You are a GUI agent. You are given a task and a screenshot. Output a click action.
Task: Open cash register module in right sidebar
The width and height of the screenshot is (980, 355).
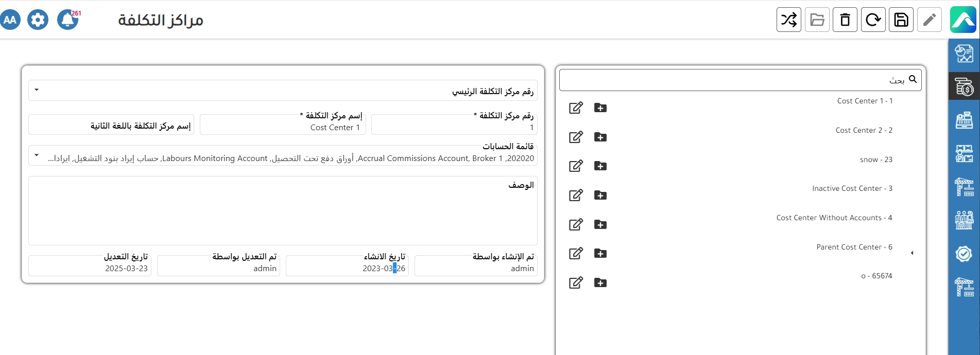click(x=964, y=120)
